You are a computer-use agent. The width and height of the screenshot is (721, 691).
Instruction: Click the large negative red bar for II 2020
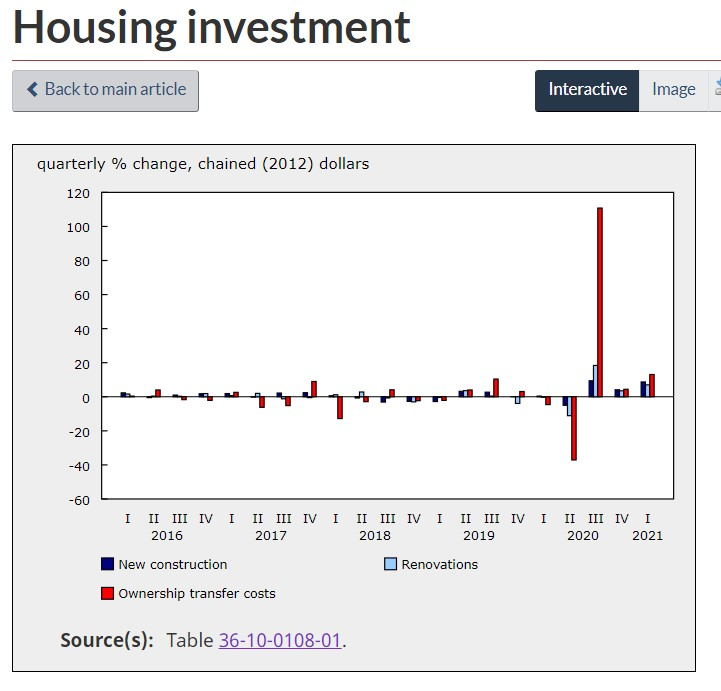574,428
